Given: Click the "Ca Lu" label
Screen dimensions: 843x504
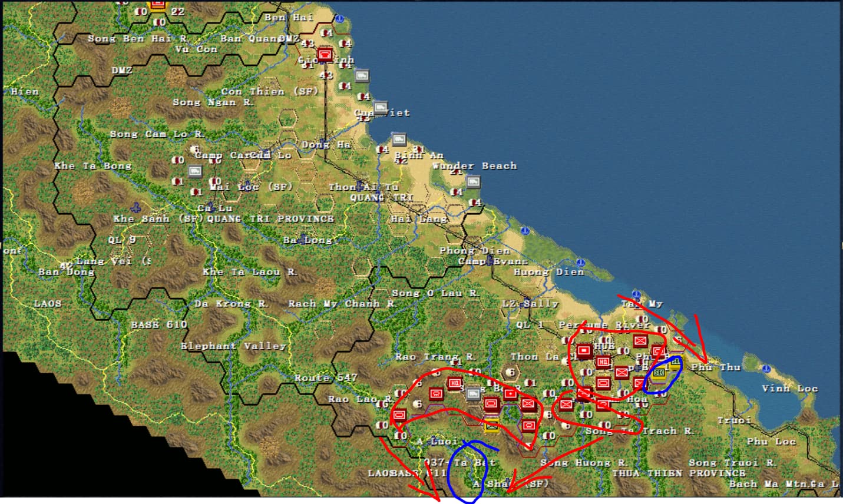Looking at the screenshot, I should pos(214,208).
